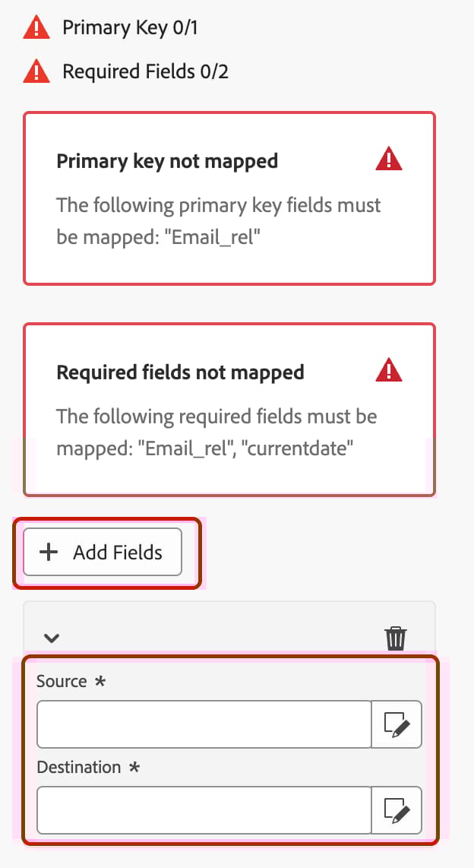Click the warning icon in Required fields not mapped card
This screenshot has height=868, width=474.
[388, 369]
